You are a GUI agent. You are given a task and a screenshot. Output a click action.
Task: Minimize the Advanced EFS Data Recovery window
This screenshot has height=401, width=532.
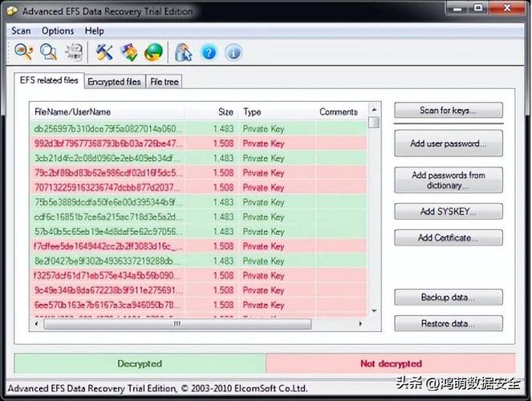(x=457, y=8)
